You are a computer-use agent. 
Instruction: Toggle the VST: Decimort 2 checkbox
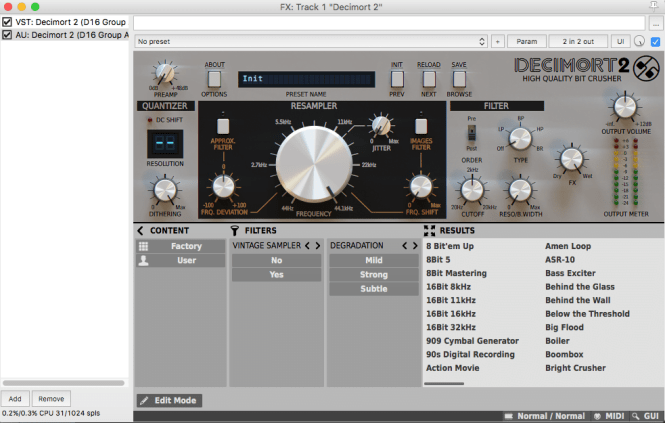[x=7, y=22]
